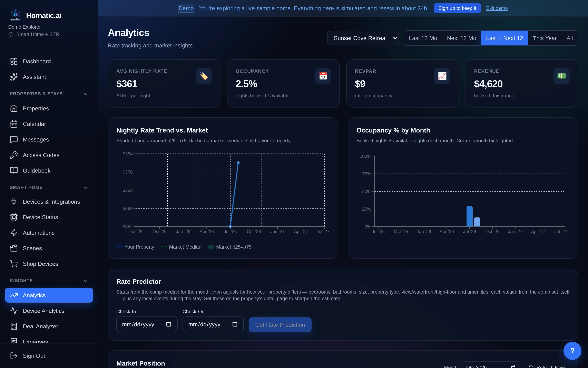Screen dimensions: 588x368
Task: Collapse the Properties & Stays section
Action: point(86,94)
